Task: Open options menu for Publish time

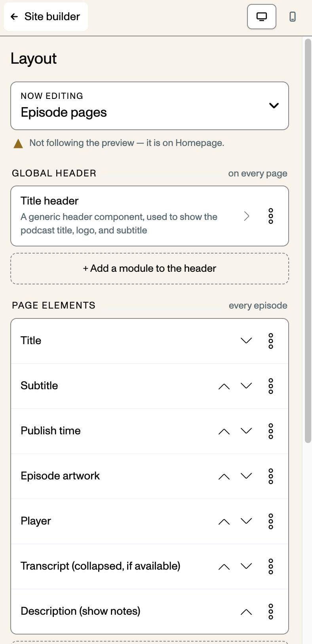Action: point(271,431)
